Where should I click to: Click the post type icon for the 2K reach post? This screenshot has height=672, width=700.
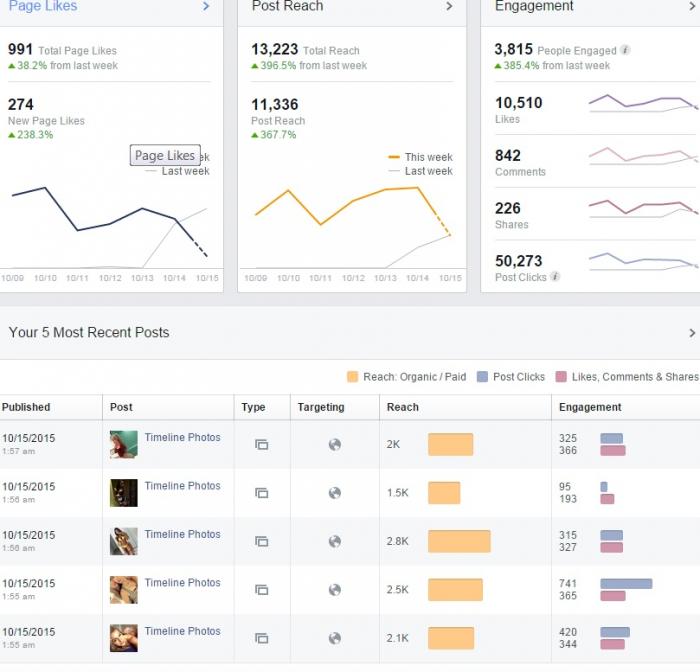pos(262,444)
